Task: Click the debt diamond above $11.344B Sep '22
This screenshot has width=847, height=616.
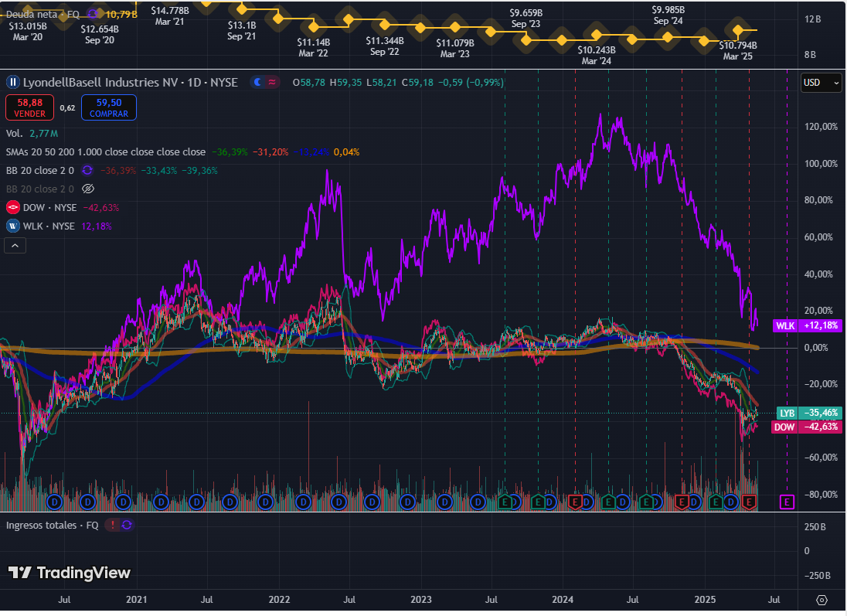Action: (385, 25)
